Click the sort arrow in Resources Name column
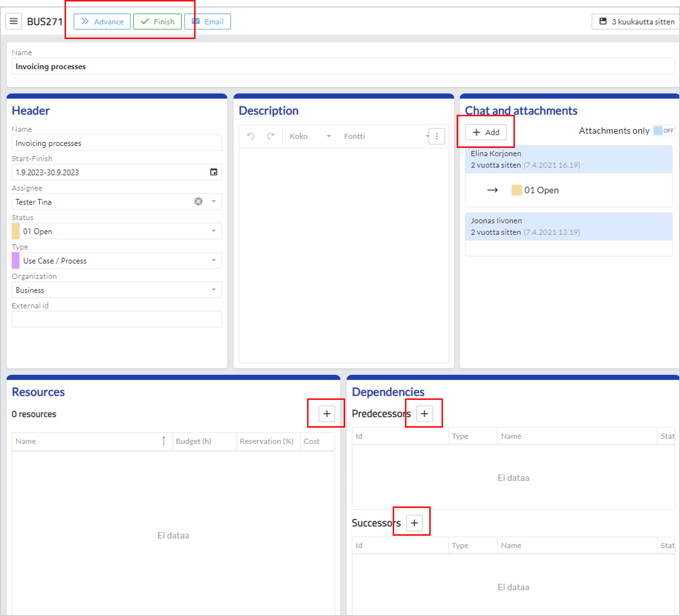The image size is (680, 616). click(x=164, y=440)
